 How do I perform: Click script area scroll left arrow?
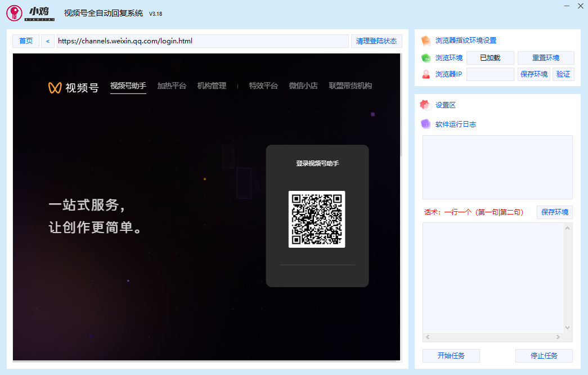(428, 337)
